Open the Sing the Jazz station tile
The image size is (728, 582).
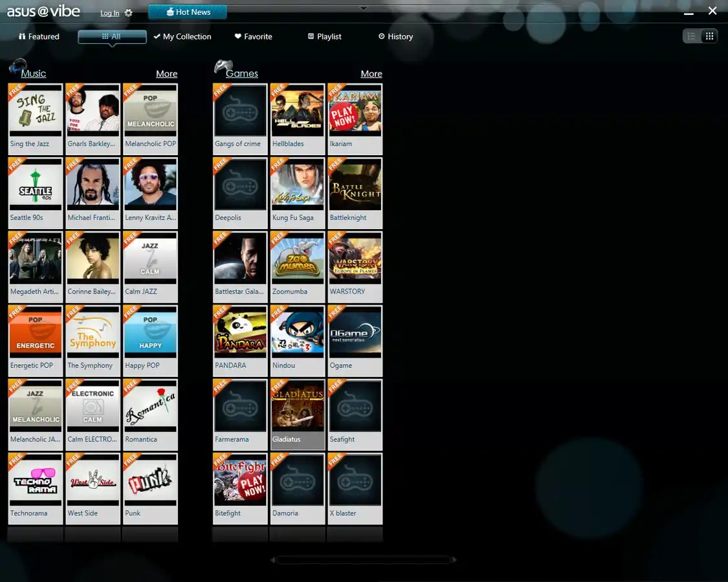[36, 119]
